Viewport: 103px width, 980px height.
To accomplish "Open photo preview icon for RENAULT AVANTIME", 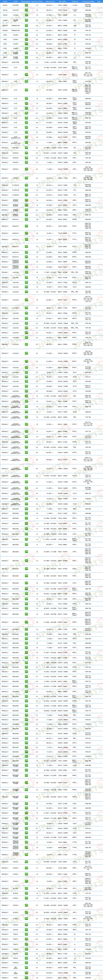I will 26,62.
